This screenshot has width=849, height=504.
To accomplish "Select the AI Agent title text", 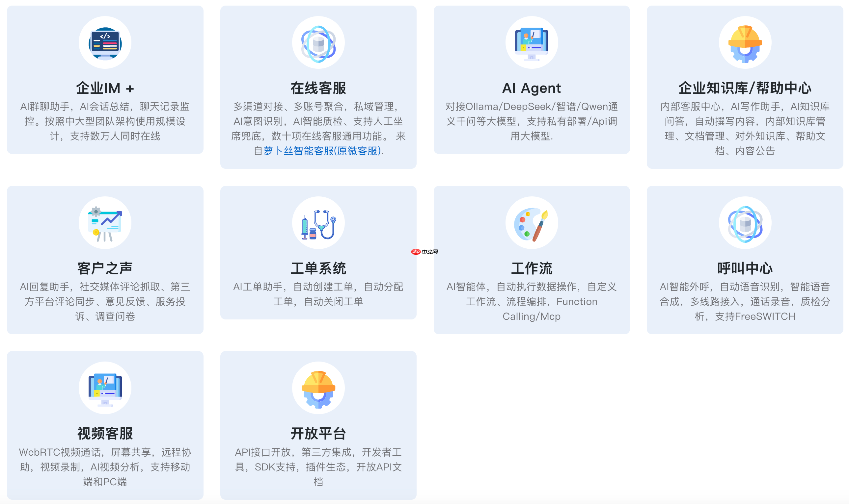I will pyautogui.click(x=531, y=88).
